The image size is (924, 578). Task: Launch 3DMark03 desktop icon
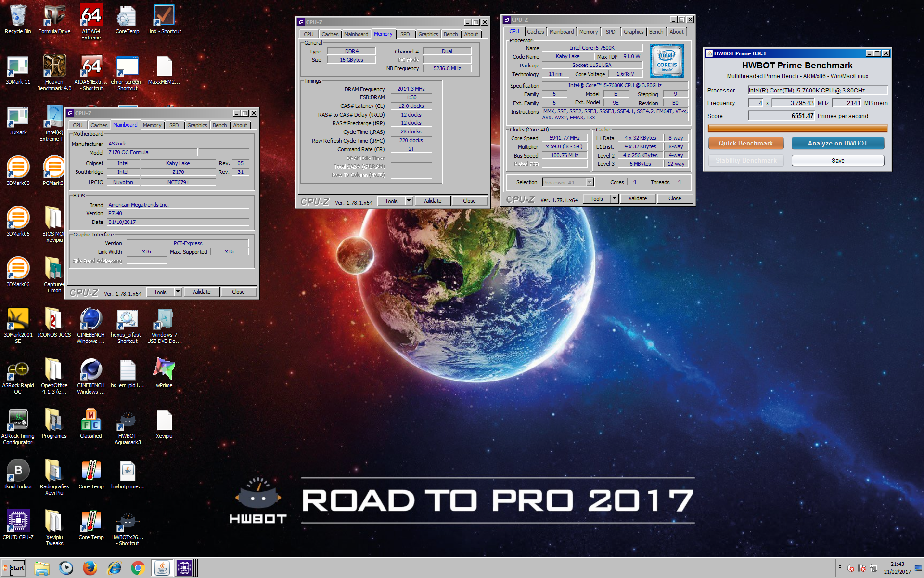18,171
